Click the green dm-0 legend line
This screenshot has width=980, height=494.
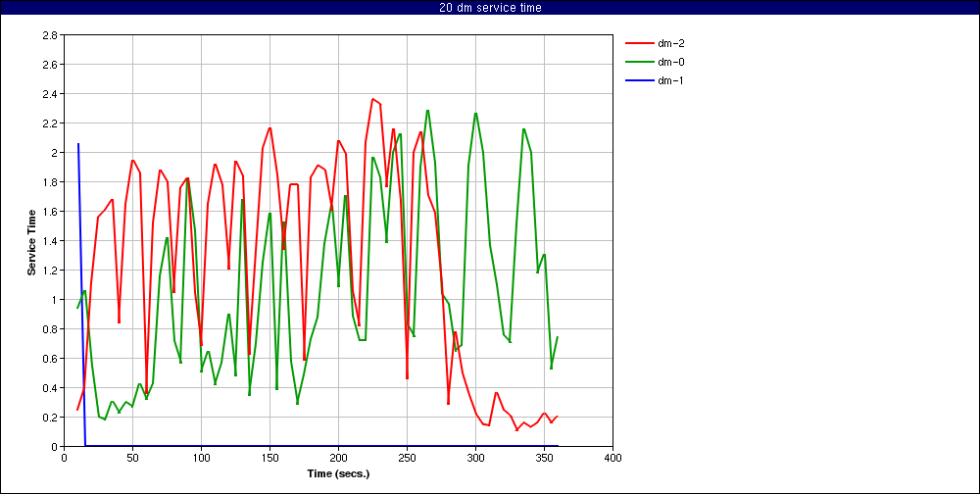click(638, 62)
